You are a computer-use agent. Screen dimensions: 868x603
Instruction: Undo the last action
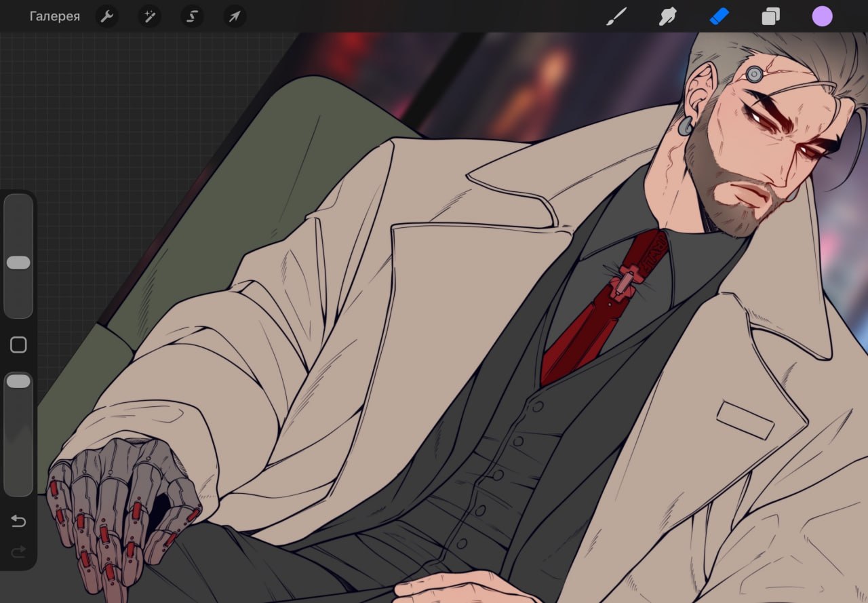(18, 521)
